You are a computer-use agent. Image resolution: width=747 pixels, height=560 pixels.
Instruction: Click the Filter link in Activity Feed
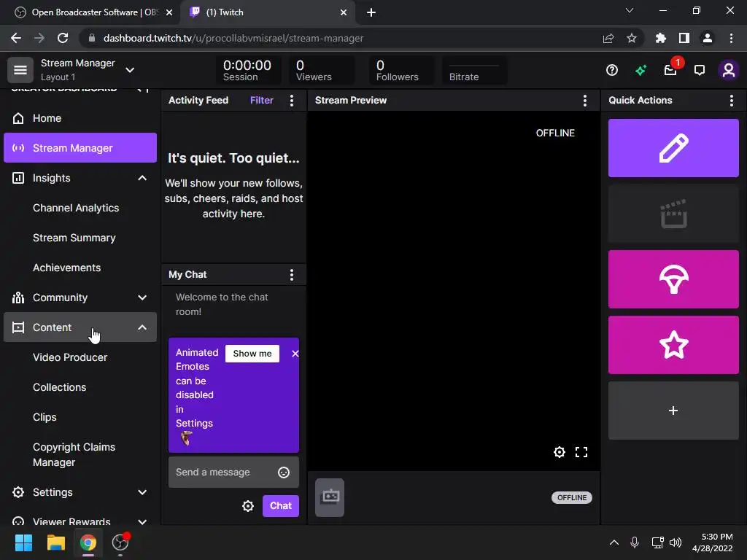click(x=262, y=101)
